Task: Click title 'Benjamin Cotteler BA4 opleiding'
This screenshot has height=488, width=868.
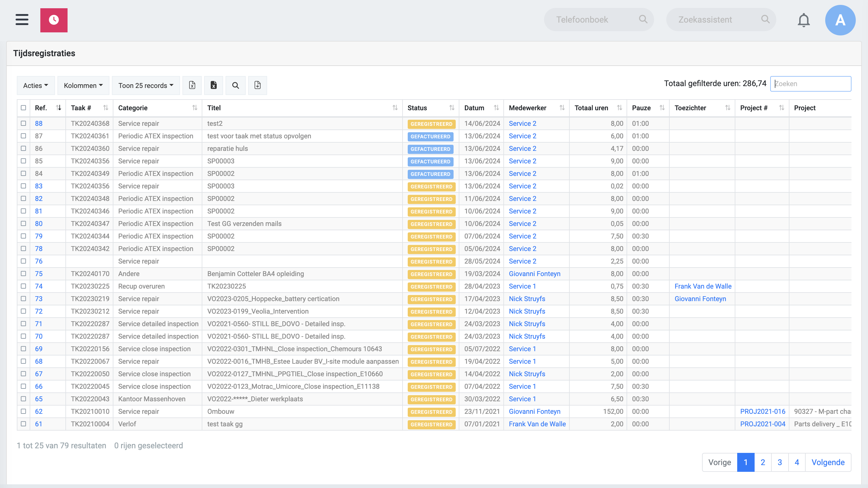Action: (256, 273)
